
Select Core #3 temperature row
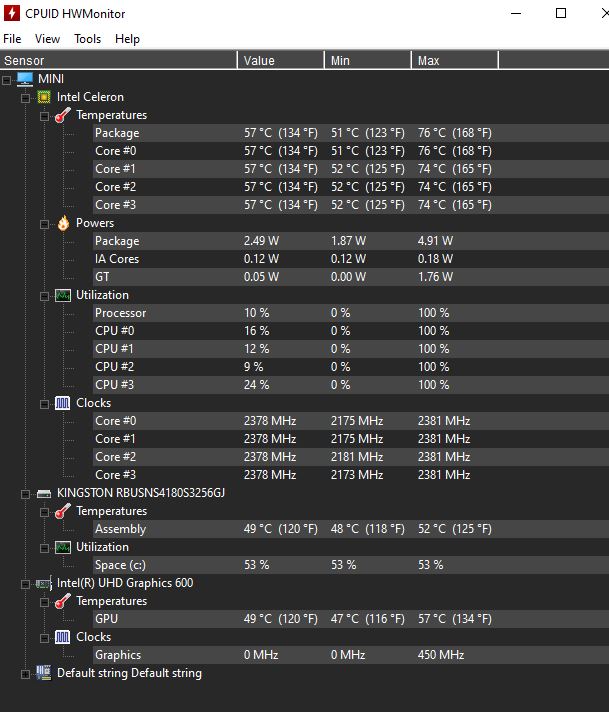click(x=351, y=205)
